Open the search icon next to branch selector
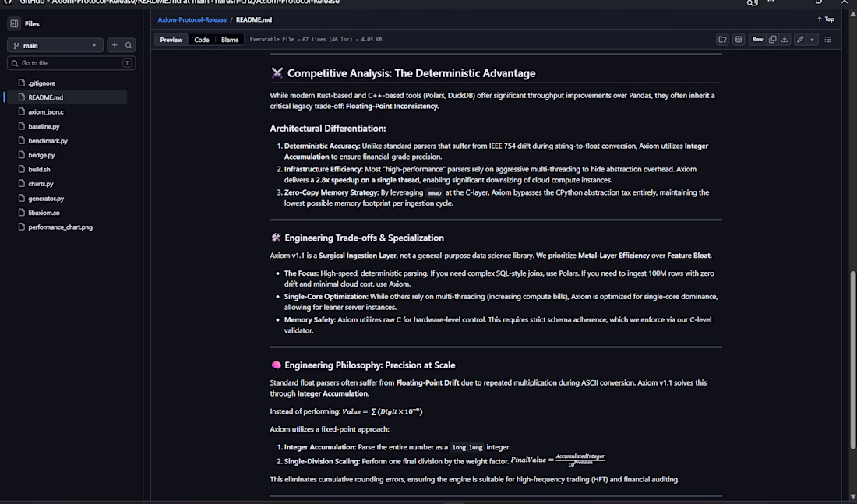 tap(129, 45)
